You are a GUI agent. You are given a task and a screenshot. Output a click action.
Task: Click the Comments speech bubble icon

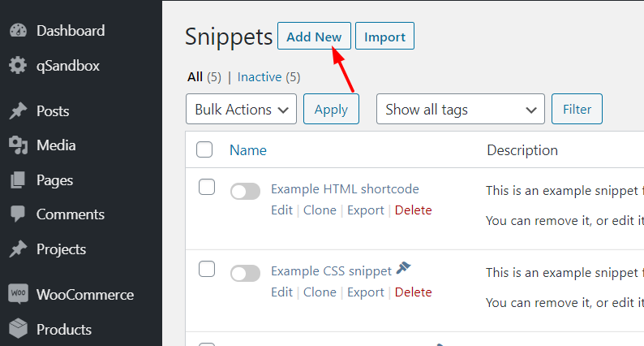[18, 214]
